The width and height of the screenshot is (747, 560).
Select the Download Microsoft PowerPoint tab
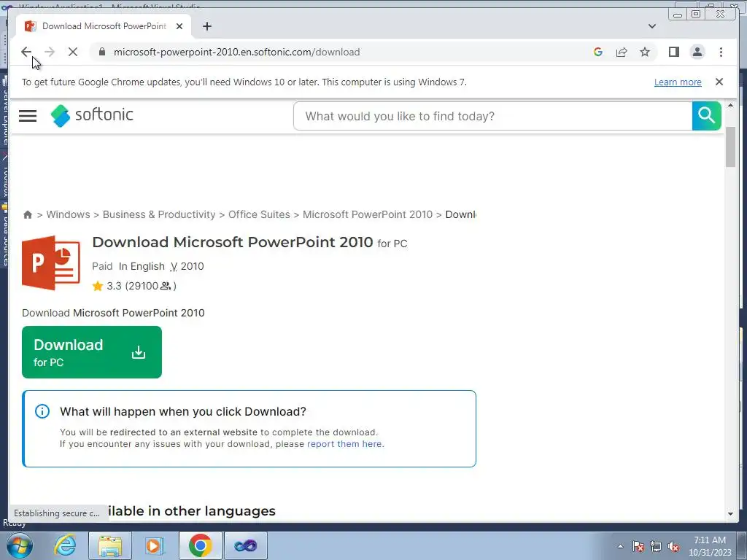click(104, 26)
